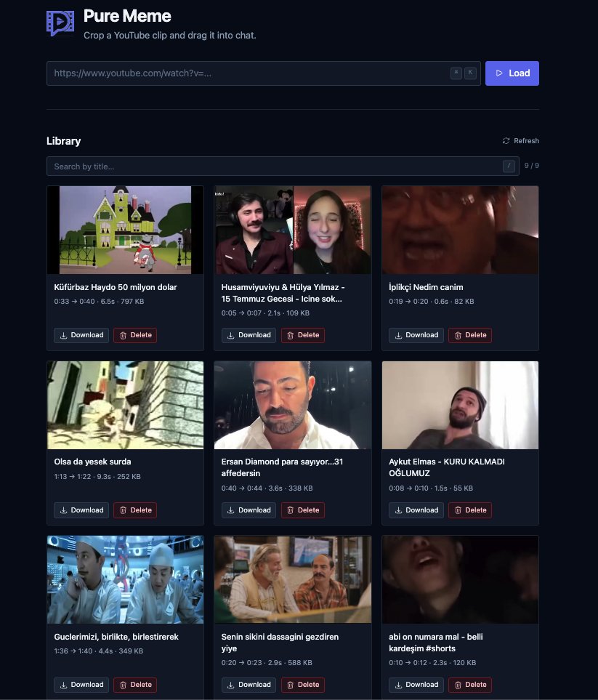Click the Load button
The width and height of the screenshot is (598, 700).
tap(512, 73)
